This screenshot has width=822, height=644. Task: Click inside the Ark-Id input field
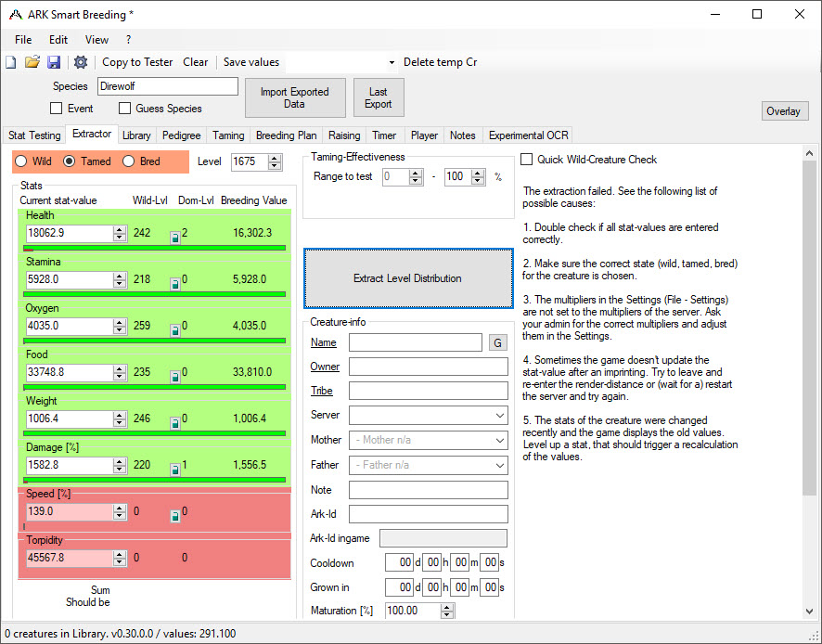(427, 513)
